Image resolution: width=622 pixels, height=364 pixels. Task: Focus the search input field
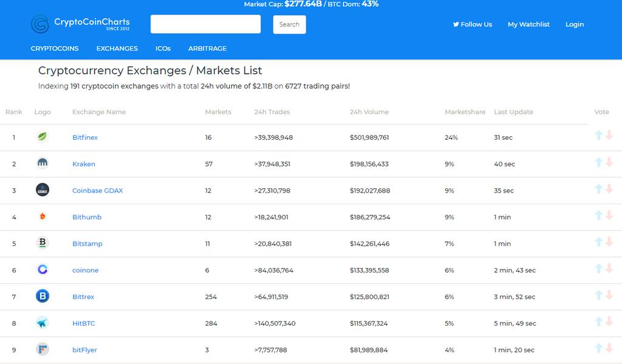(206, 24)
